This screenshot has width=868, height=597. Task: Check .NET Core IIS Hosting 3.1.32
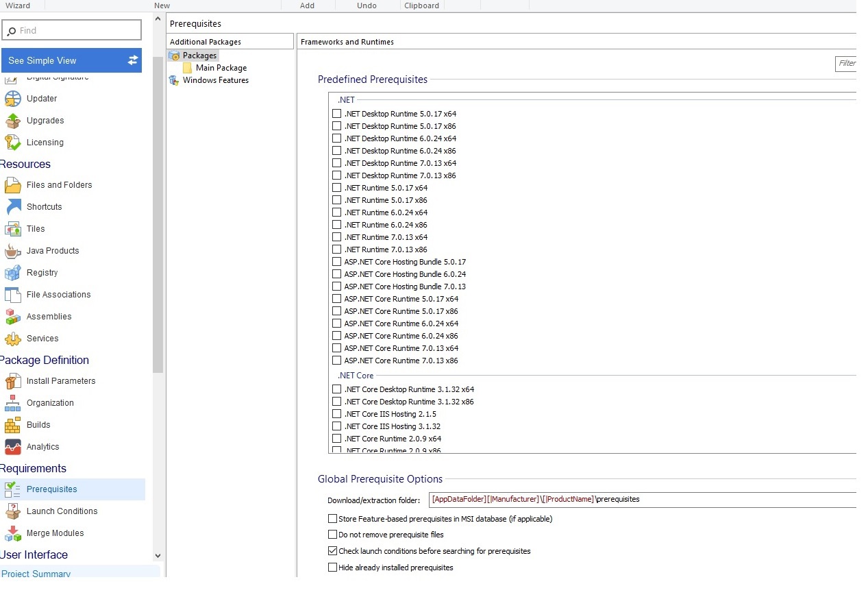336,426
